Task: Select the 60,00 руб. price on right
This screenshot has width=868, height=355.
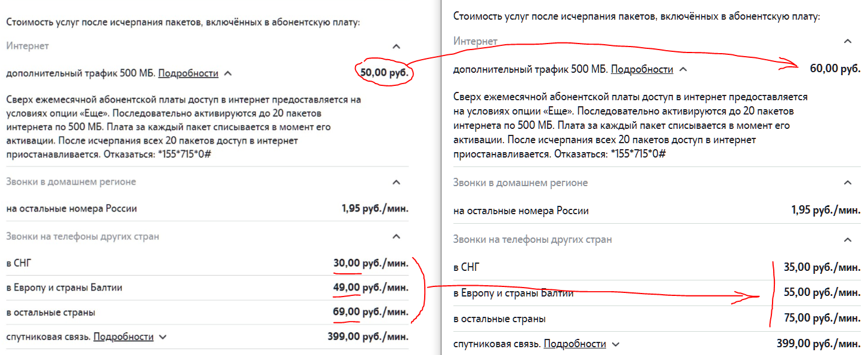Action: tap(835, 69)
